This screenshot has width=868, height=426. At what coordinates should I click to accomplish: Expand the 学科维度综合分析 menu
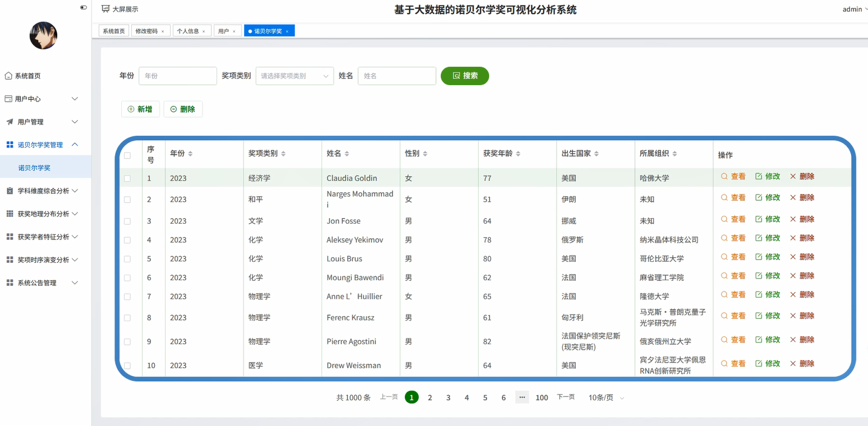click(45, 191)
